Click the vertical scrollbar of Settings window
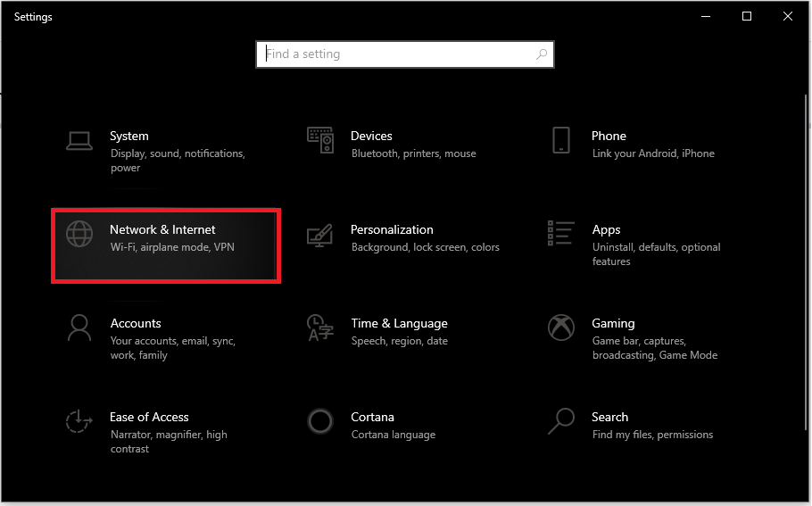The width and height of the screenshot is (812, 506). click(806, 261)
